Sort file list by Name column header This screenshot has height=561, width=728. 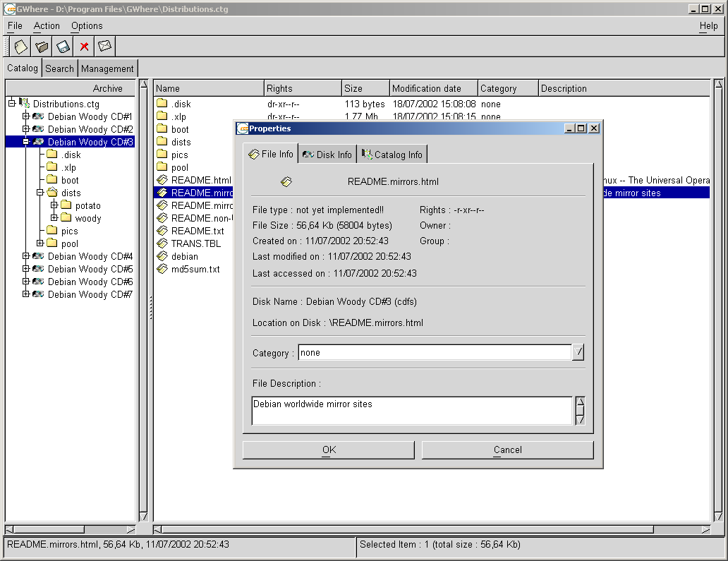click(x=209, y=88)
